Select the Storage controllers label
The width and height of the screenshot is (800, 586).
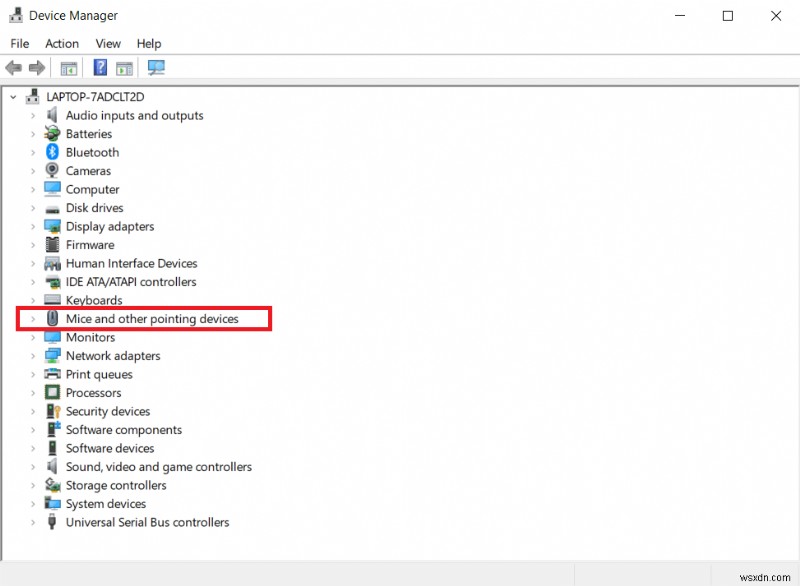click(x=116, y=485)
